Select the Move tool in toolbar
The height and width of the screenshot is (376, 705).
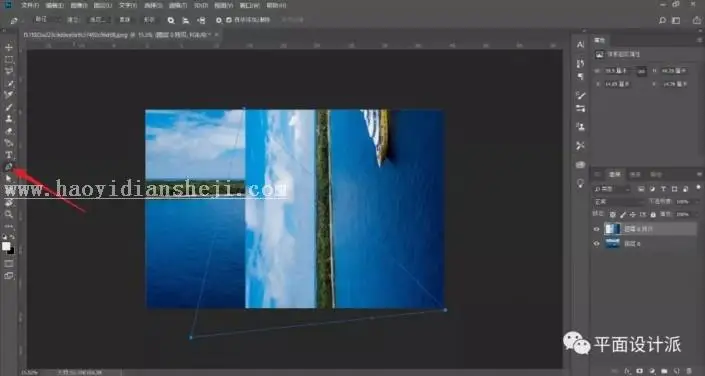pyautogui.click(x=9, y=47)
